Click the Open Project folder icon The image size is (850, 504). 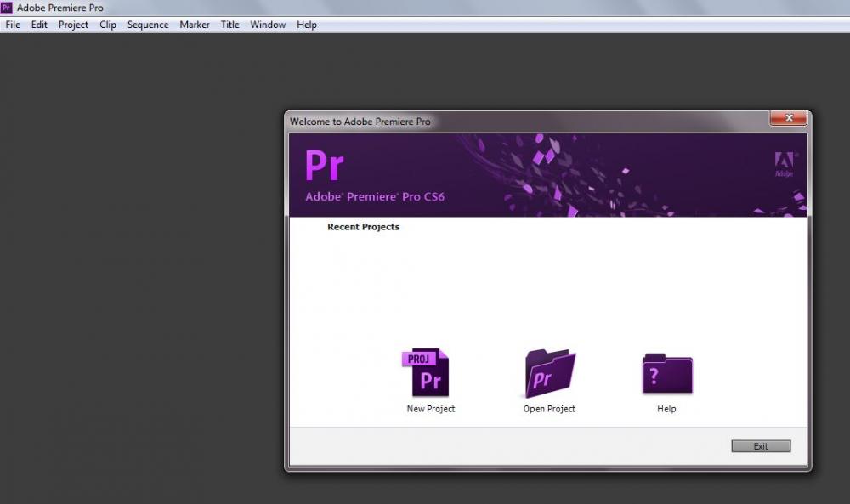(550, 373)
